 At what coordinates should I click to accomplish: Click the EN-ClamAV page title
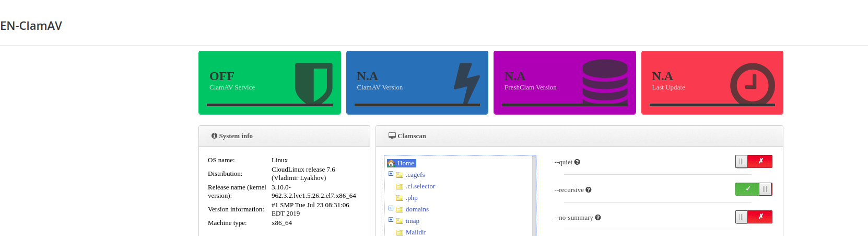[31, 26]
